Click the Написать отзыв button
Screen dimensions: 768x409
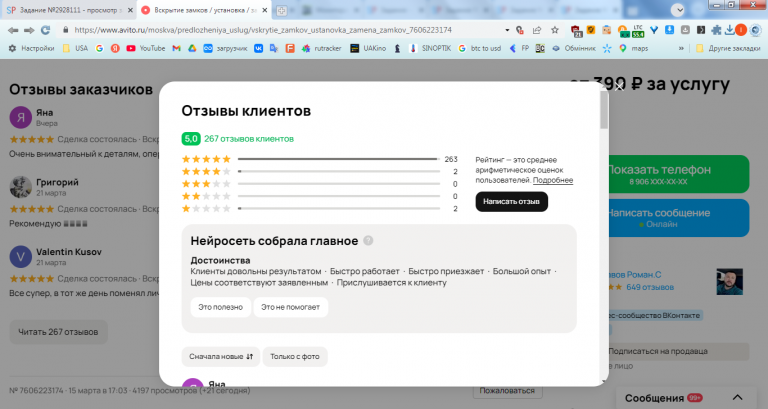tap(511, 202)
